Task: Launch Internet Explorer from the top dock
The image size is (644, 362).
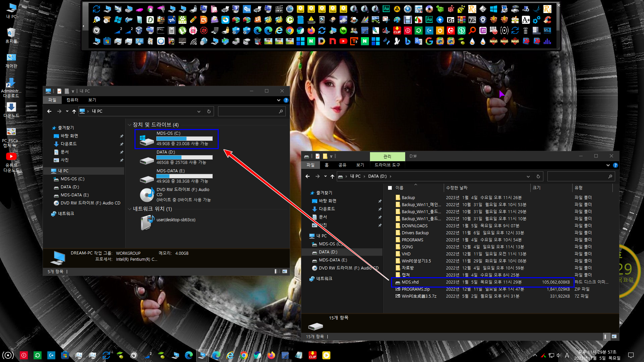Action: pos(279,31)
